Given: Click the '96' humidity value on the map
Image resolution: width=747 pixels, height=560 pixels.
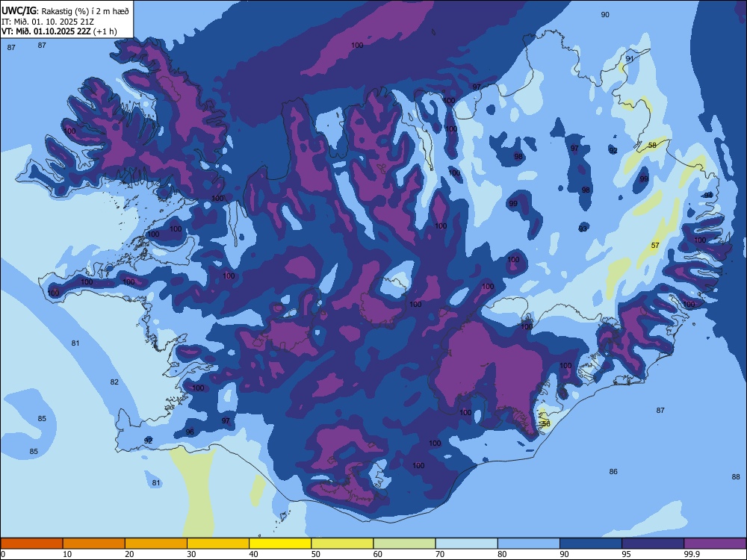Looking at the screenshot, I should click(x=190, y=432).
